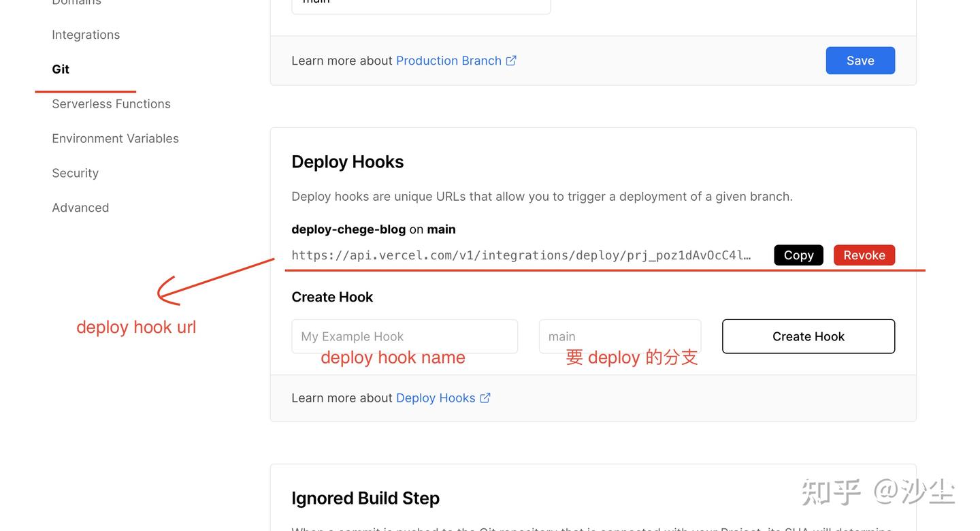Click the deploy-chege-blog hook title
The image size is (980, 531).
point(348,229)
